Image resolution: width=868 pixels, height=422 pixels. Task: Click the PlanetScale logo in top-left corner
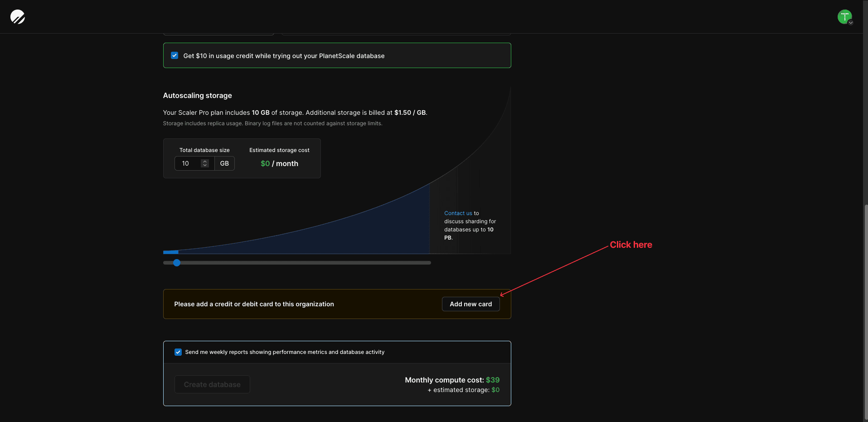point(16,16)
